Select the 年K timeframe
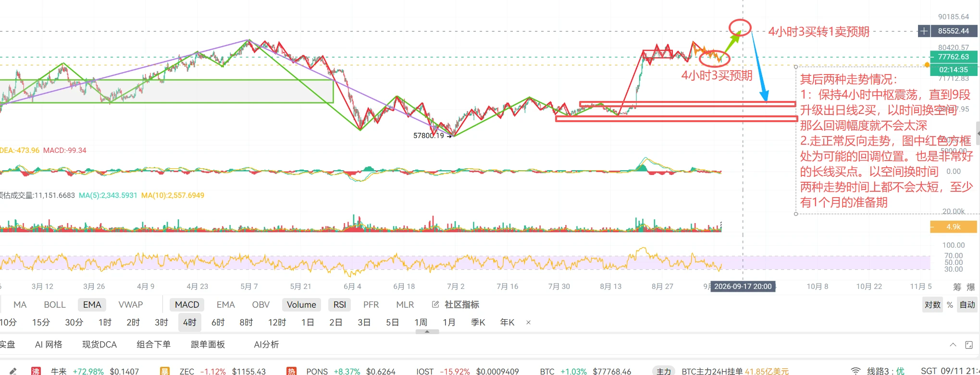Image resolution: width=980 pixels, height=375 pixels. coord(507,323)
